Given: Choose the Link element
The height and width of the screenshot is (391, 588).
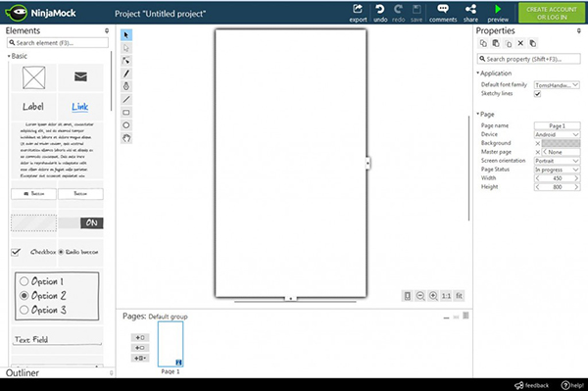Looking at the screenshot, I should pyautogui.click(x=80, y=107).
